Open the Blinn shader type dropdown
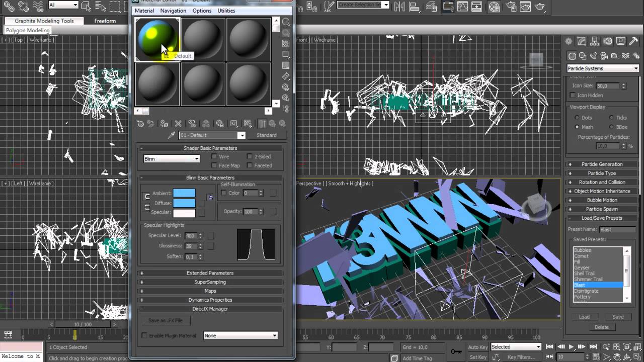644x362 pixels. (x=172, y=158)
